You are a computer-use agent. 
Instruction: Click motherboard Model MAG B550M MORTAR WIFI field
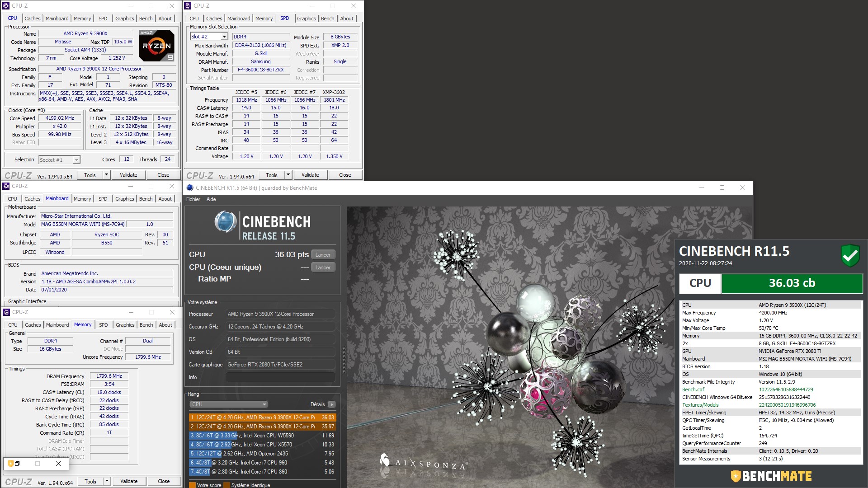pos(83,224)
